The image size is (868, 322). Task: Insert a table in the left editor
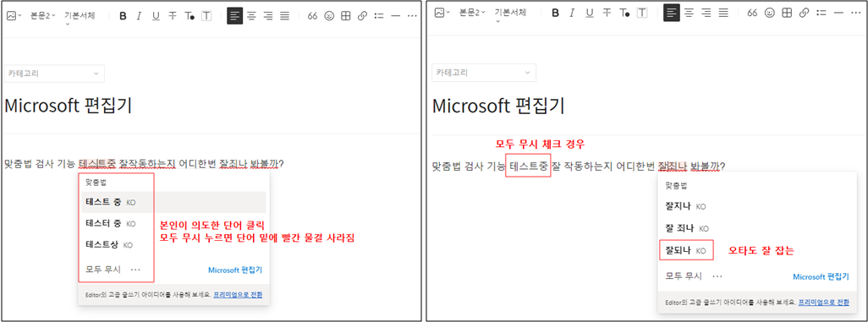pos(346,16)
